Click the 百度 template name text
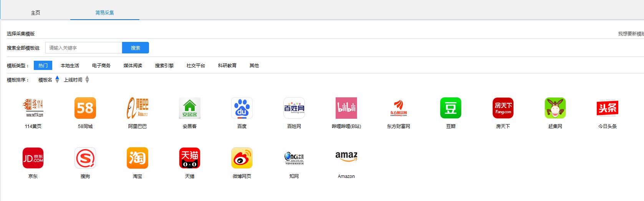This screenshot has width=644, height=201. 242,126
